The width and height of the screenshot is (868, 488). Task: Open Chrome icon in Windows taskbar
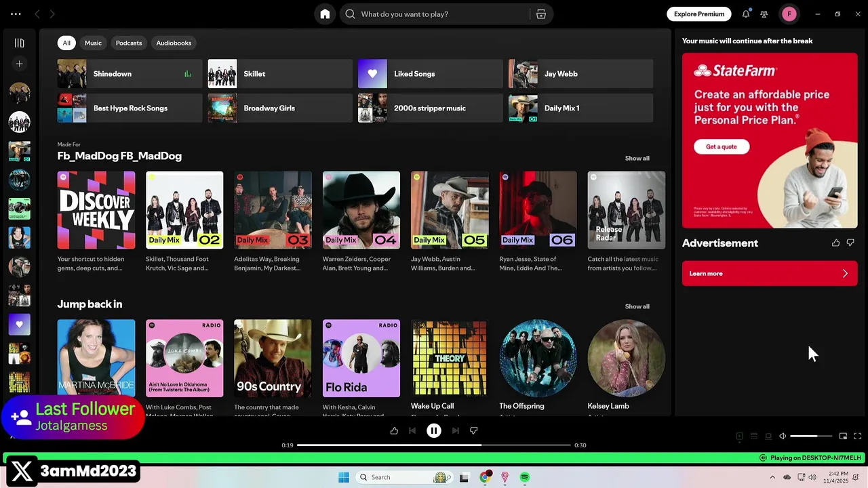tap(485, 477)
